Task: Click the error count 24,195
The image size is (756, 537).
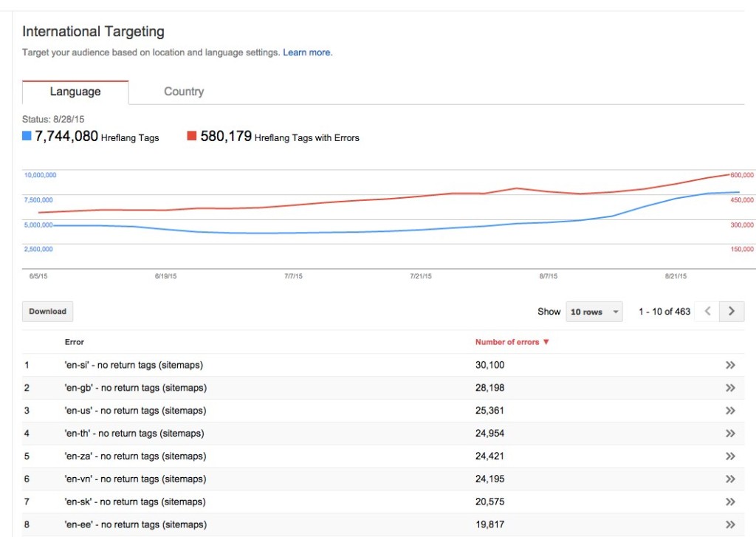Action: [490, 479]
